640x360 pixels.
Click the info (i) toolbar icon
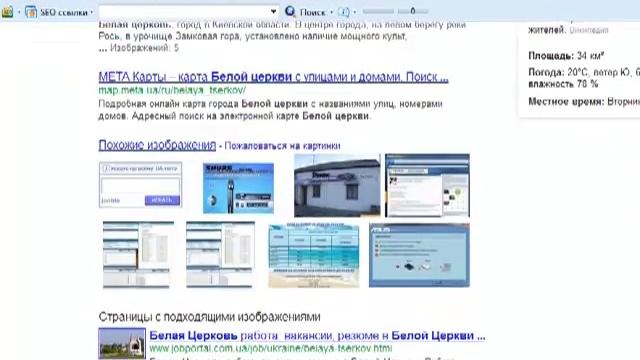coord(344,12)
